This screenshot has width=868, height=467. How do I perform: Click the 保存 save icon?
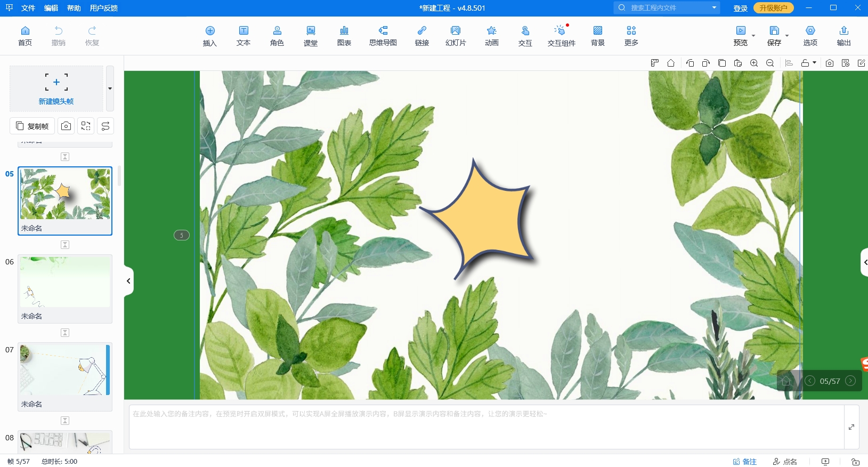point(774,36)
